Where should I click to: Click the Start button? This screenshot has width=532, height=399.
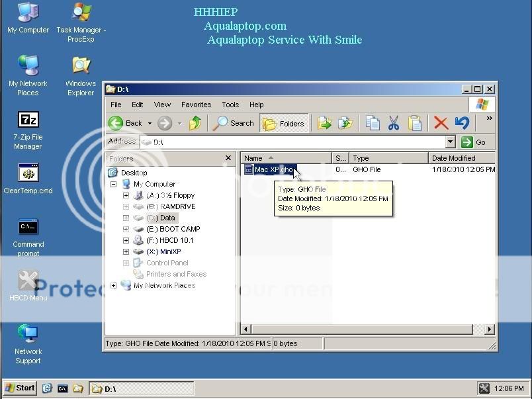(20, 388)
